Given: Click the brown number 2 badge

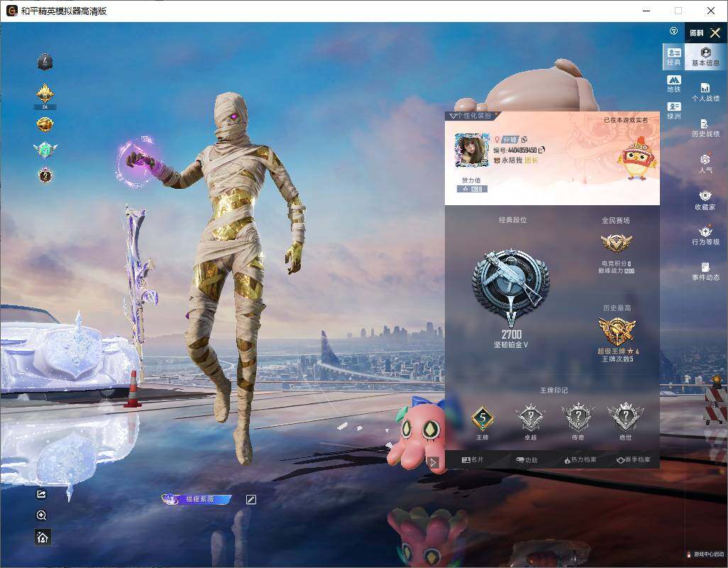Looking at the screenshot, I should [x=45, y=175].
